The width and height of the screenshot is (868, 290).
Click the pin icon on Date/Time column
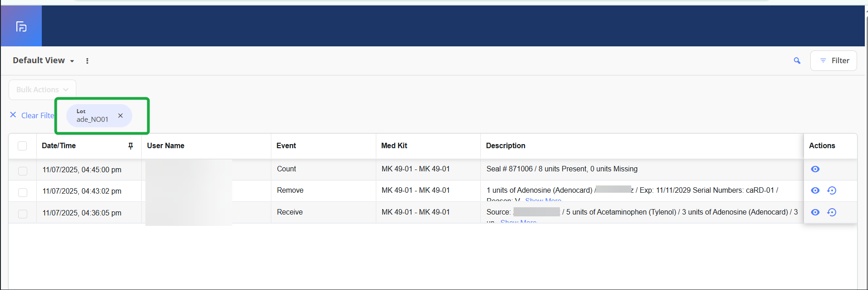coord(130,146)
